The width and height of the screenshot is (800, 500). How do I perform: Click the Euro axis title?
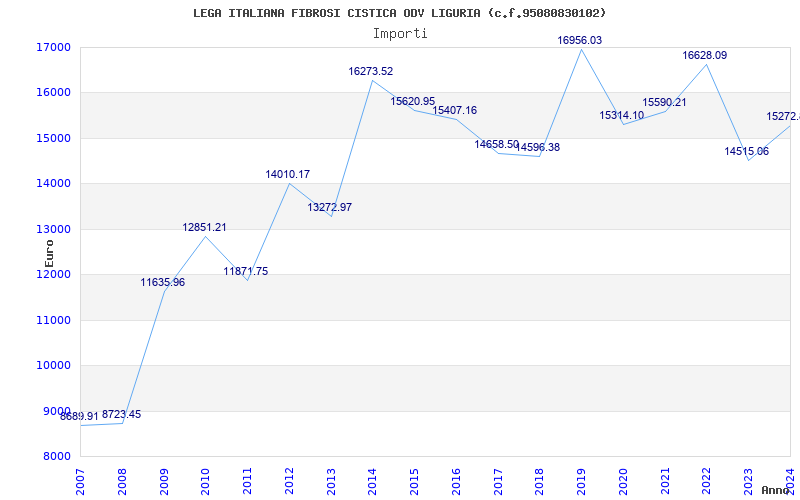click(49, 253)
